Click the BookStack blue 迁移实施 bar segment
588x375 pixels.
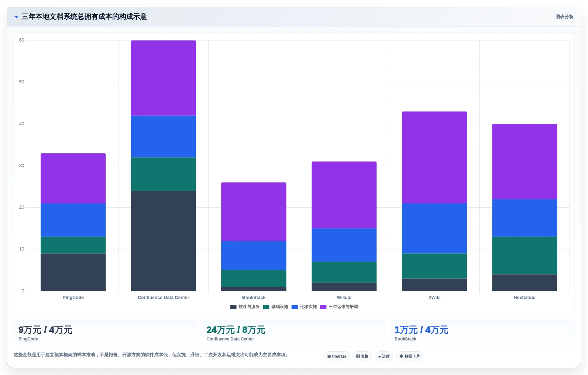pyautogui.click(x=254, y=255)
